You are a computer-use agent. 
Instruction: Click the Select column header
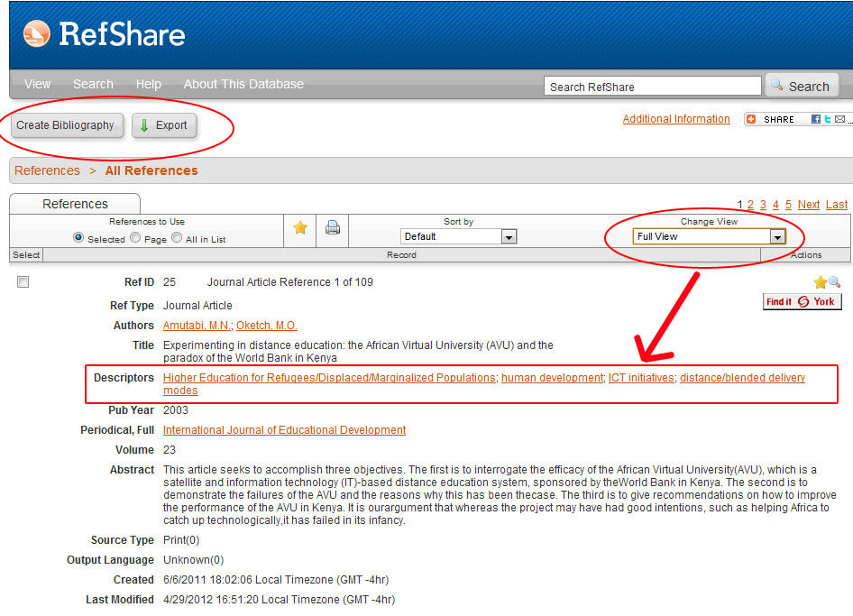pyautogui.click(x=26, y=254)
